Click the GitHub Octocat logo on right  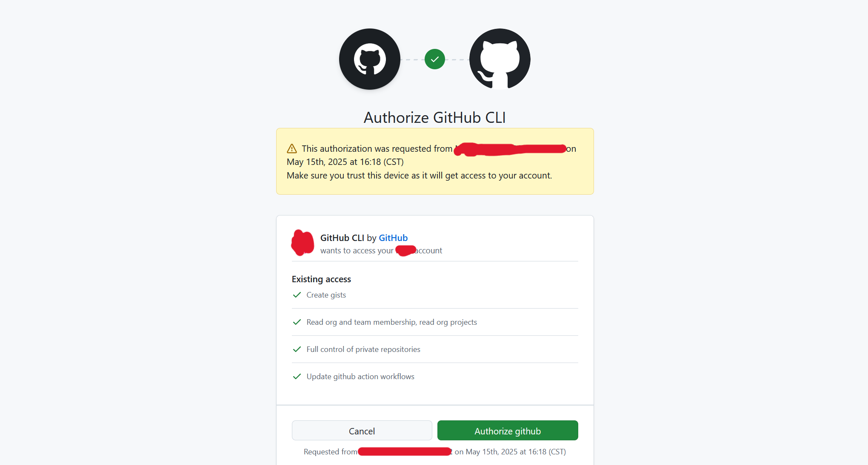(500, 59)
